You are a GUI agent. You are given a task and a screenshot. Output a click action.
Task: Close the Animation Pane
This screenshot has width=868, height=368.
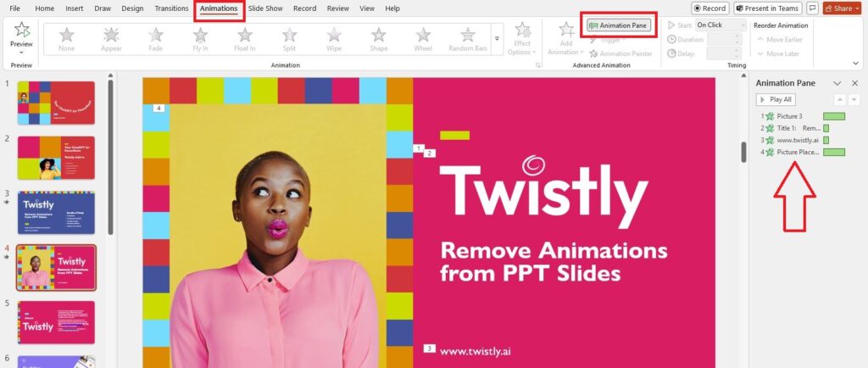[854, 83]
